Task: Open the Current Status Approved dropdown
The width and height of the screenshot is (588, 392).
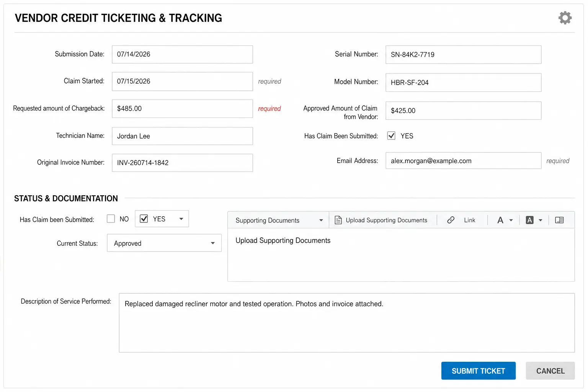Action: (x=164, y=243)
